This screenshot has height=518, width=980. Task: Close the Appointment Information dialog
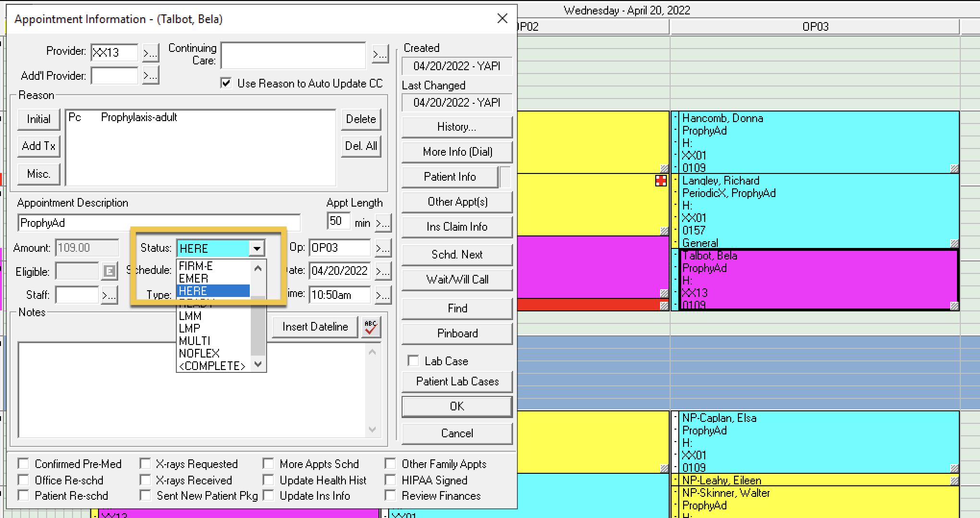point(502,19)
